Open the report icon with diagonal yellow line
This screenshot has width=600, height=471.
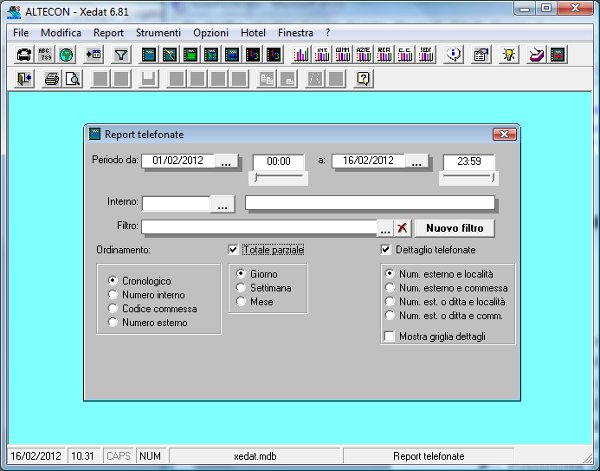[170, 55]
